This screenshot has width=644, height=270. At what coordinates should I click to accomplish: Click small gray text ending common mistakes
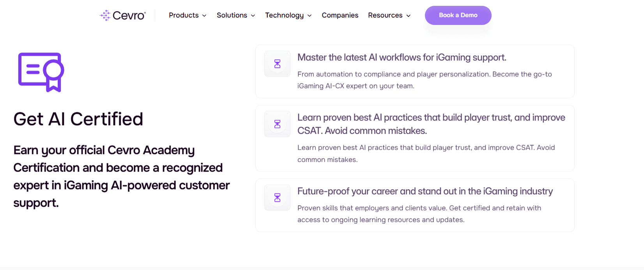tap(426, 153)
